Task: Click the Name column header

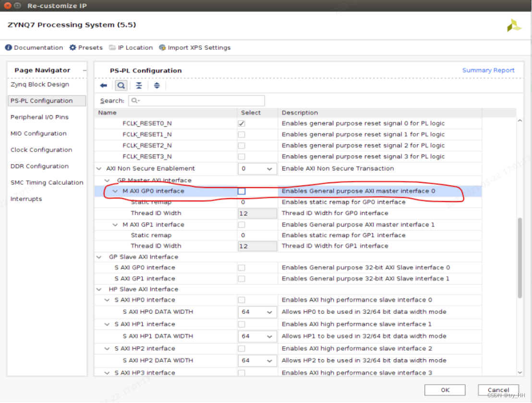Action: [166, 113]
